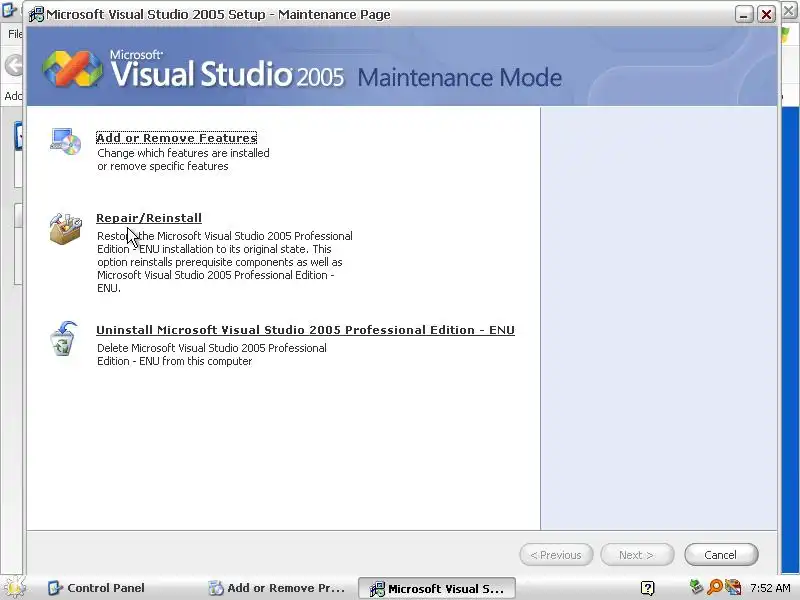
Task: Click the Microsoft Visual Setup taskbar button
Action: click(x=437, y=589)
